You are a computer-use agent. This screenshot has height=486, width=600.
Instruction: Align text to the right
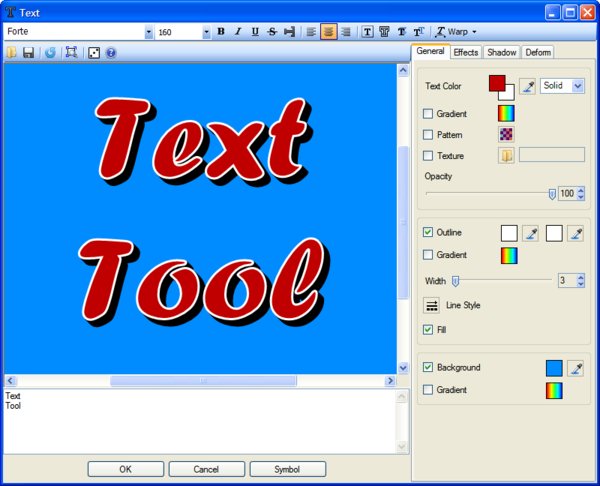346,32
